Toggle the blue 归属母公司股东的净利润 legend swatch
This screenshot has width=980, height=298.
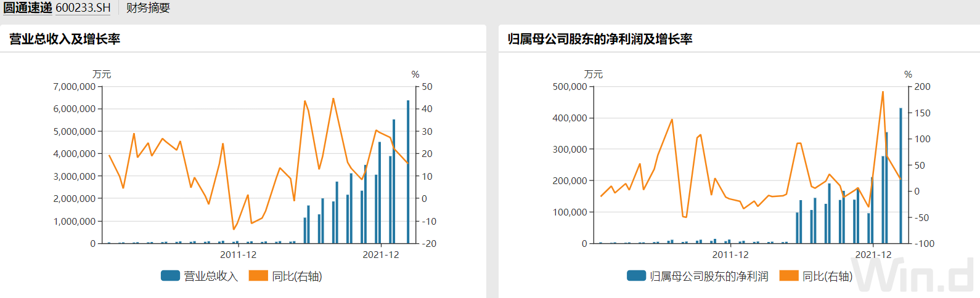636,276
